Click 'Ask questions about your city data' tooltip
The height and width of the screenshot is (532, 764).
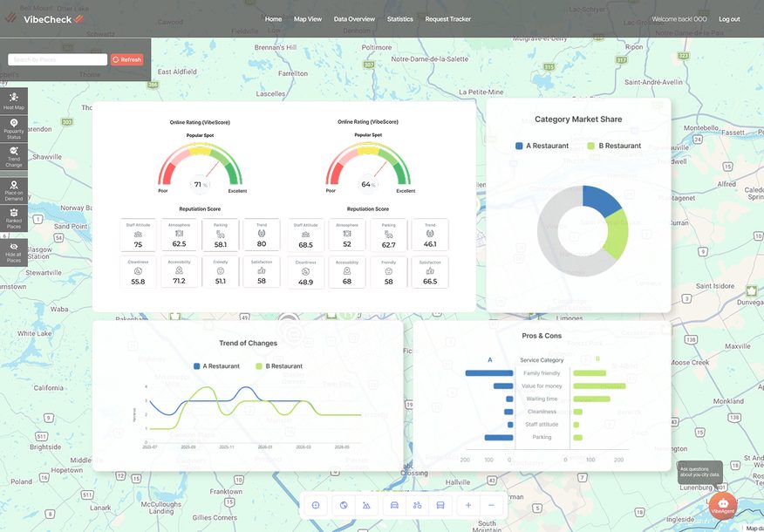[x=700, y=472]
